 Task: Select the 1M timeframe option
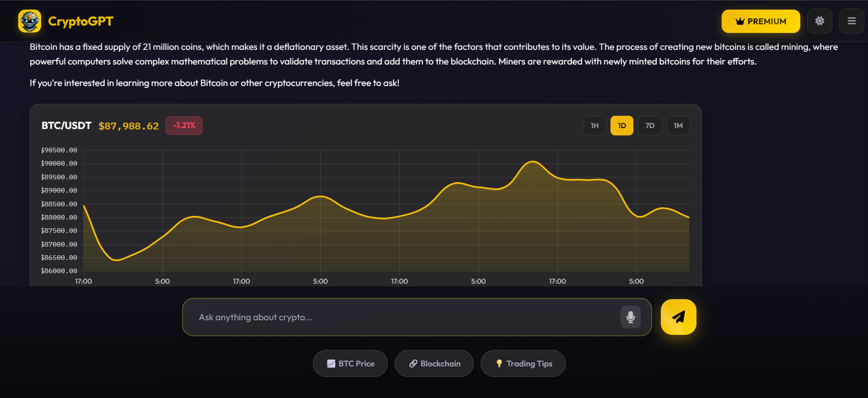coord(678,125)
